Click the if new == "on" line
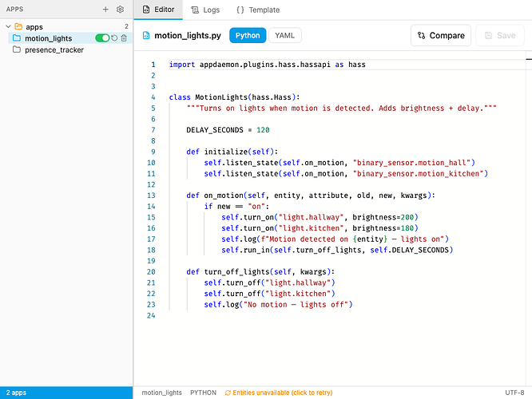This screenshot has width=532, height=399. (236, 206)
